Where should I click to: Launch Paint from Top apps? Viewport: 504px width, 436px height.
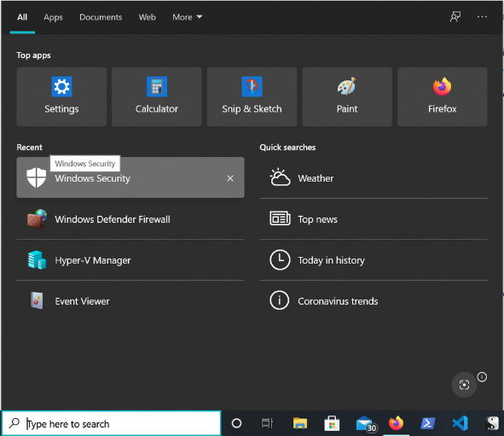point(347,96)
